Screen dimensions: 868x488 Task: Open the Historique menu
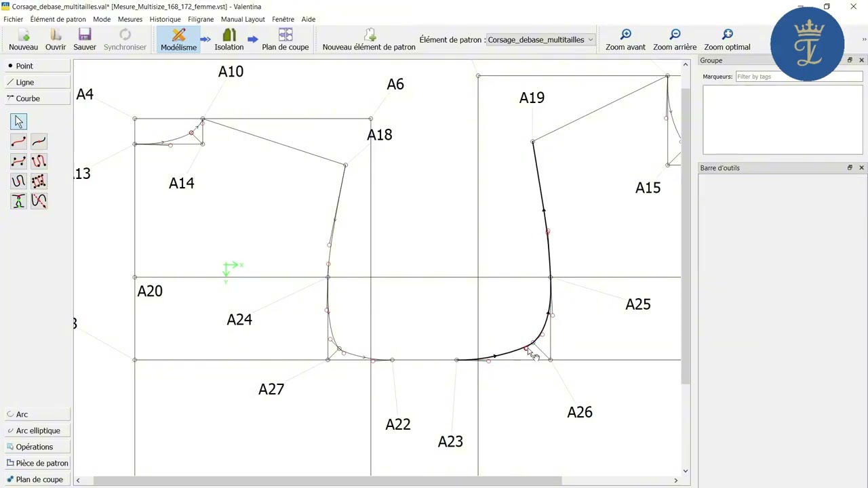[165, 19]
